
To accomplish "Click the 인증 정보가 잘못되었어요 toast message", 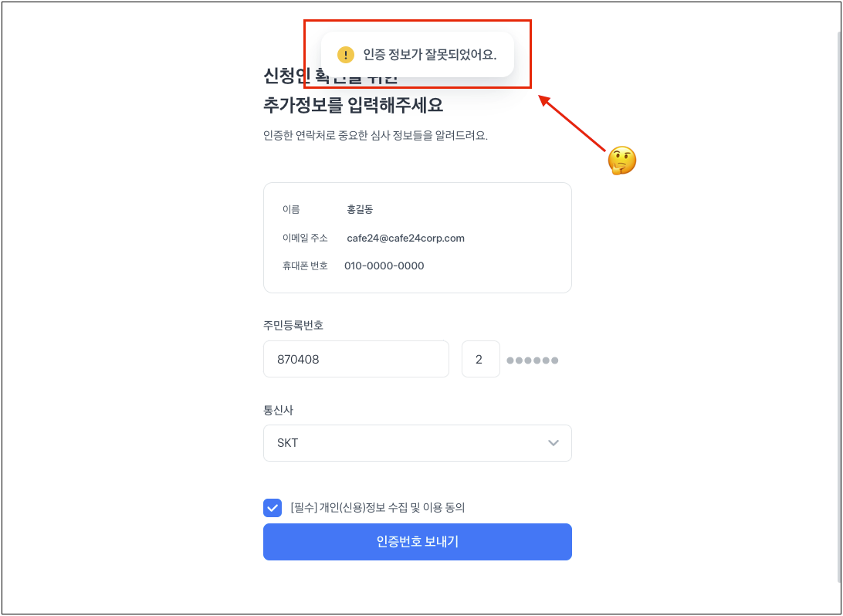I will [417, 54].
